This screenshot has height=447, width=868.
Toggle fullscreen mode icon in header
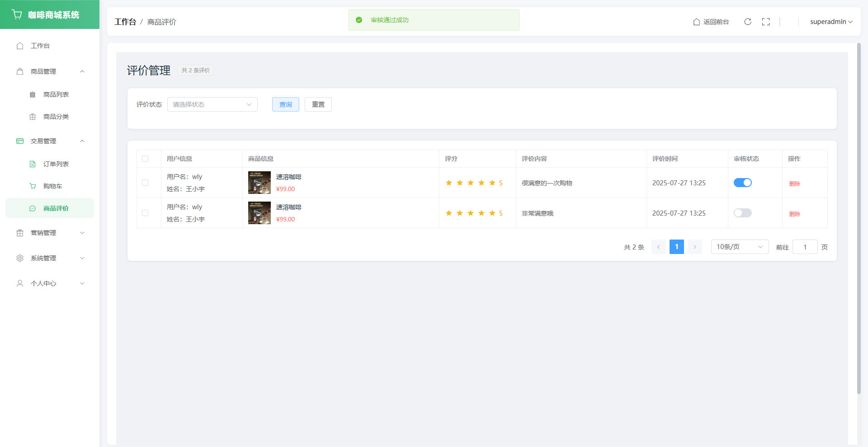click(766, 22)
